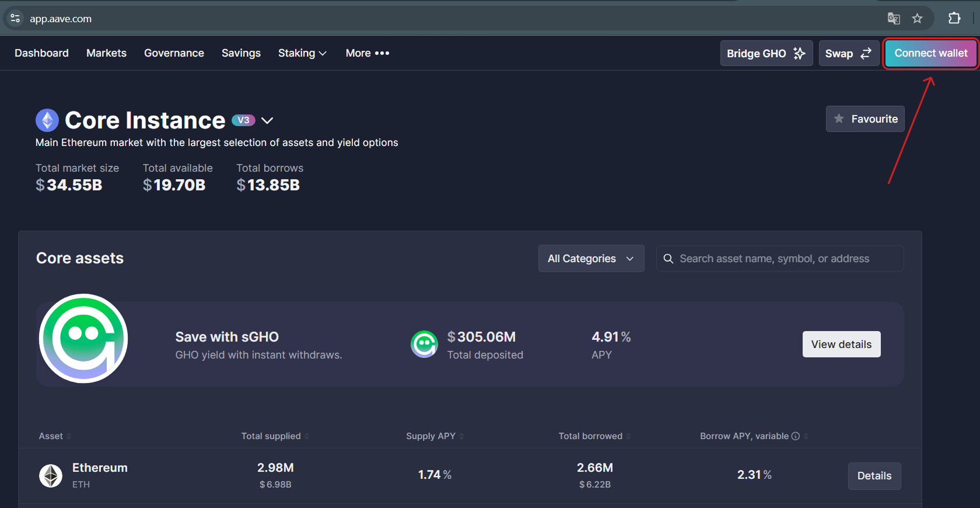Viewport: 980px width, 508px height.
Task: Click the Core Instance title text
Action: point(145,120)
